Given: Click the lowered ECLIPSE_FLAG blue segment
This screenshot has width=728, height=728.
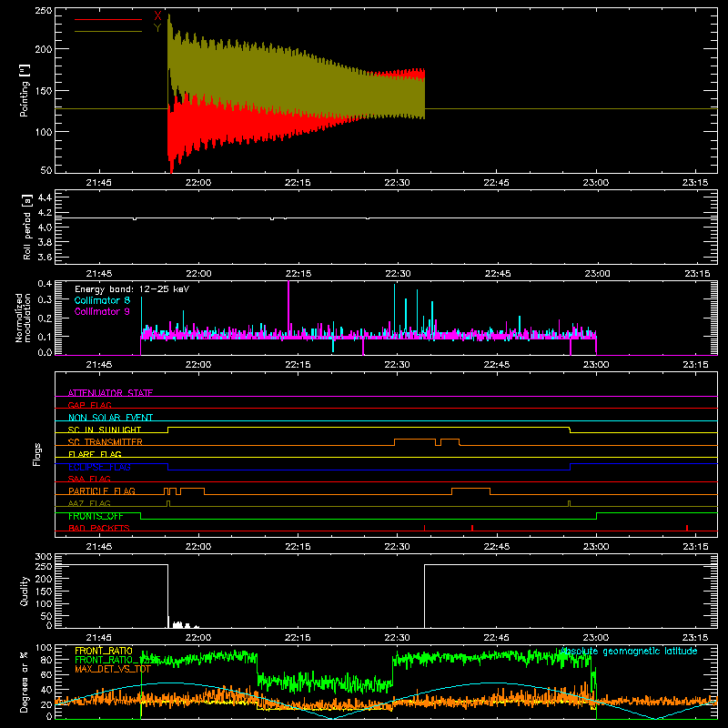Looking at the screenshot, I should (x=369, y=470).
